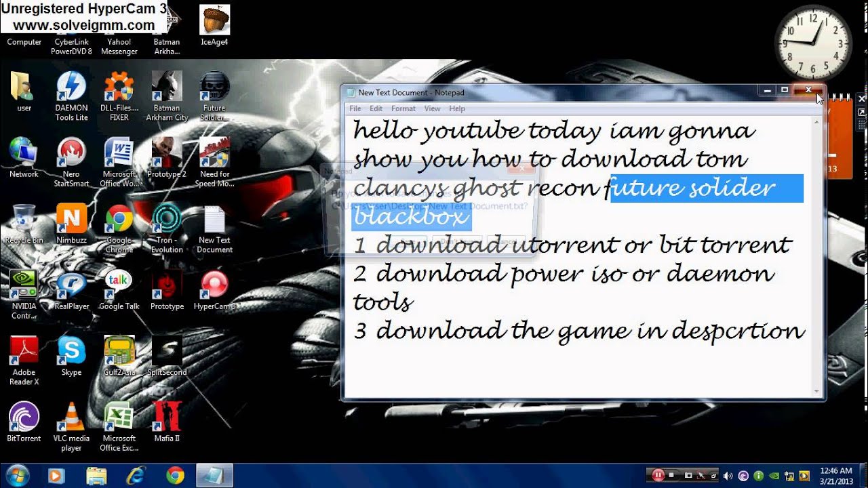868x488 pixels.
Task: Open the volume speaker tray icon
Action: pyautogui.click(x=728, y=476)
